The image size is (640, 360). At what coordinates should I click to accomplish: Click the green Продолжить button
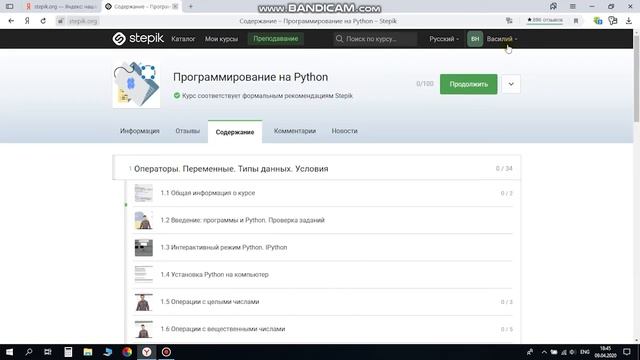(x=469, y=84)
